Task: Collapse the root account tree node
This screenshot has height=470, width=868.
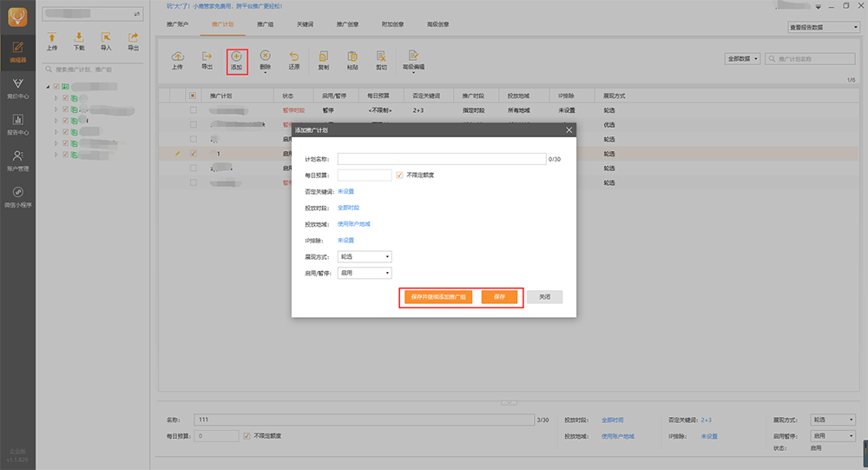Action: 48,87
